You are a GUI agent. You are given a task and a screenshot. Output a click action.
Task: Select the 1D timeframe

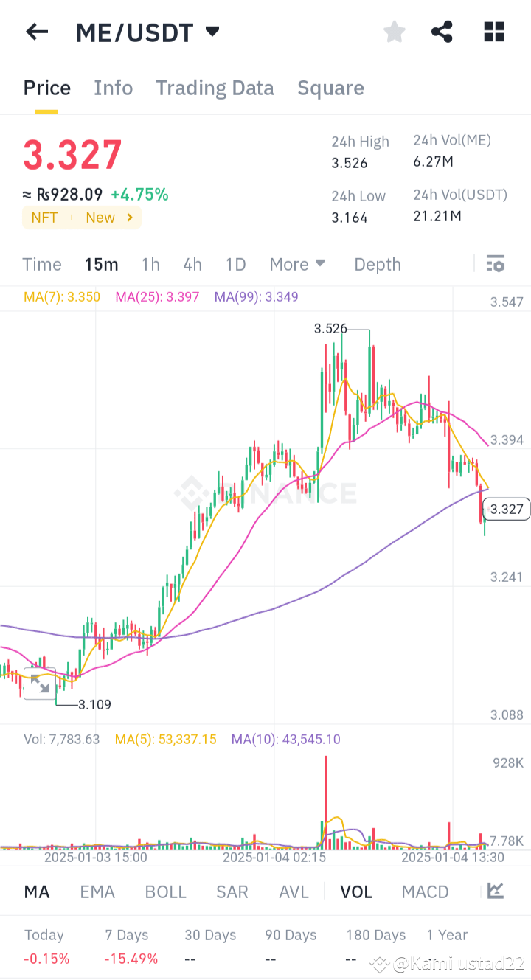pos(235,263)
